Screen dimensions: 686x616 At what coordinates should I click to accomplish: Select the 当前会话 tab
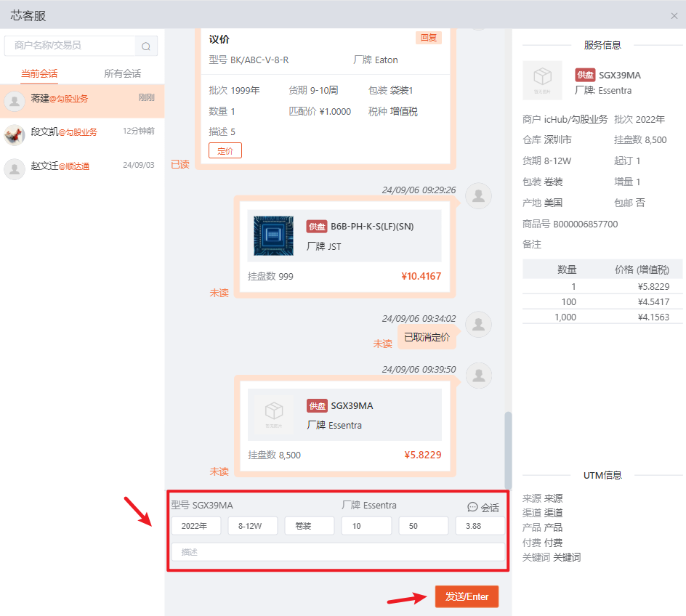tap(39, 73)
